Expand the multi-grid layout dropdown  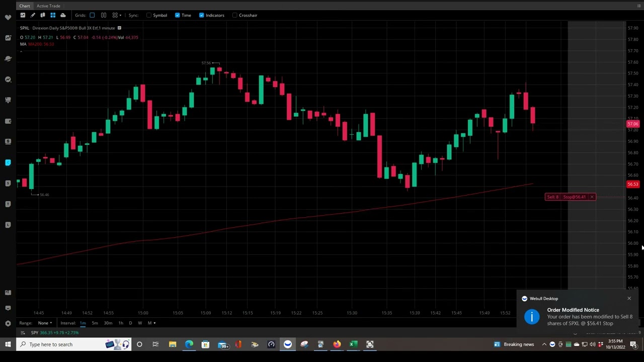pos(117,15)
